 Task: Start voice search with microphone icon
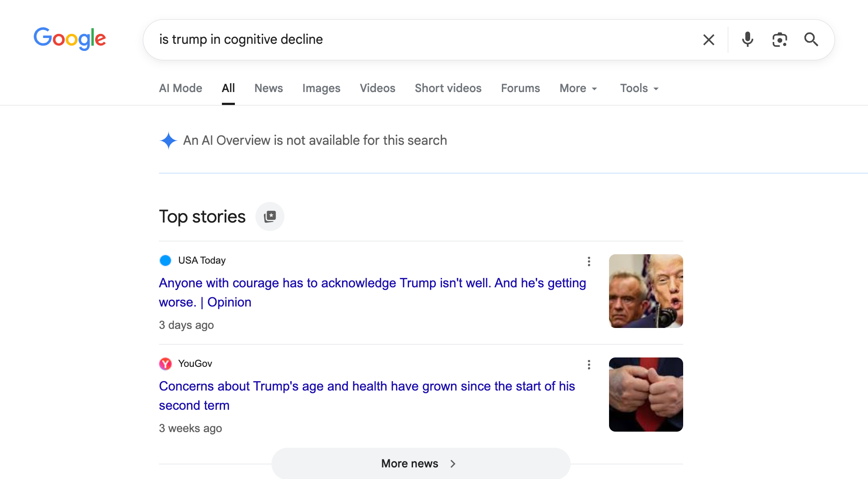point(747,40)
